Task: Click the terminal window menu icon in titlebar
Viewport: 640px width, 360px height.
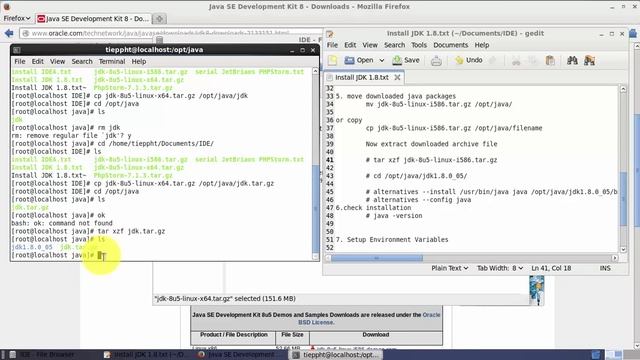Action: tap(17, 50)
